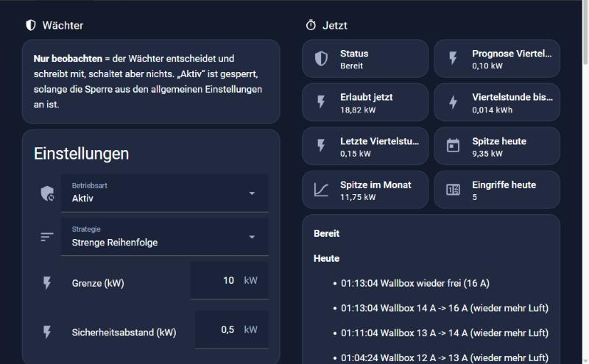This screenshot has height=364, width=589.
Task: Click the chart icon on Spitze im Monat card
Action: (321, 190)
